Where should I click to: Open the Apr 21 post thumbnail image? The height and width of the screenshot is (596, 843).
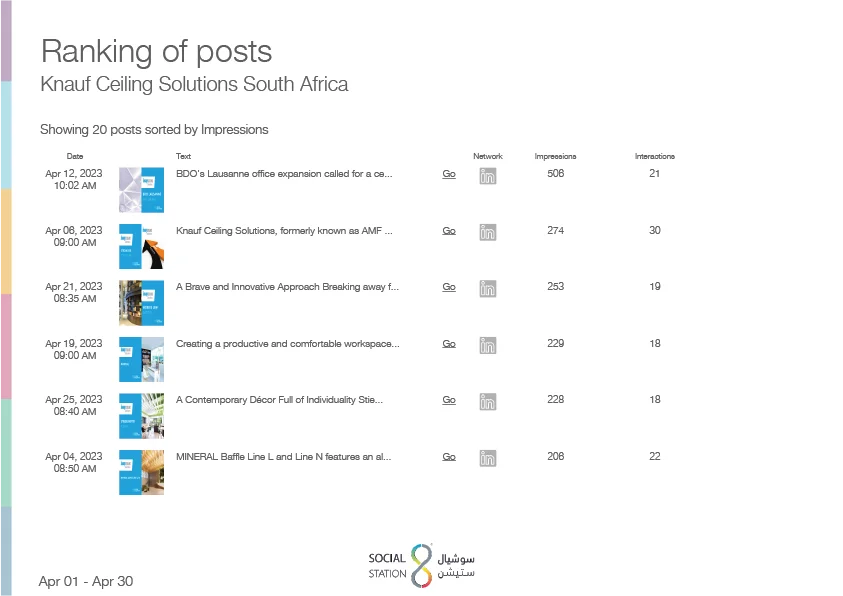[x=141, y=303]
